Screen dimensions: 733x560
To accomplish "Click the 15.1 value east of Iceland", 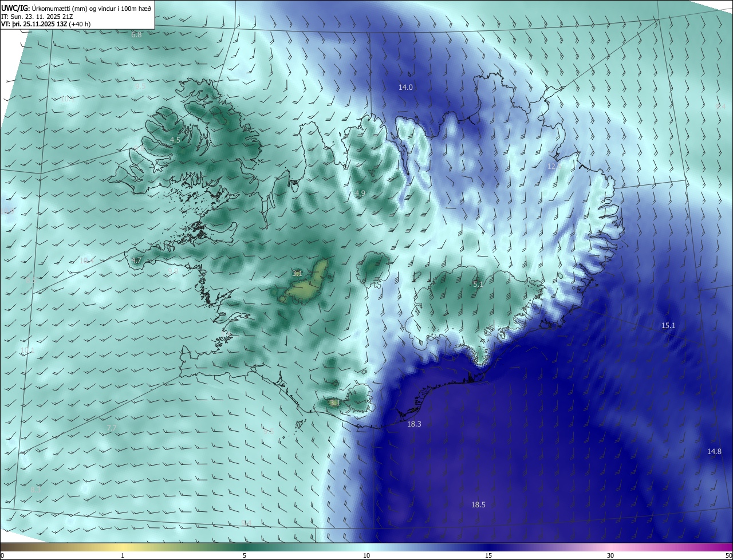I will (668, 325).
